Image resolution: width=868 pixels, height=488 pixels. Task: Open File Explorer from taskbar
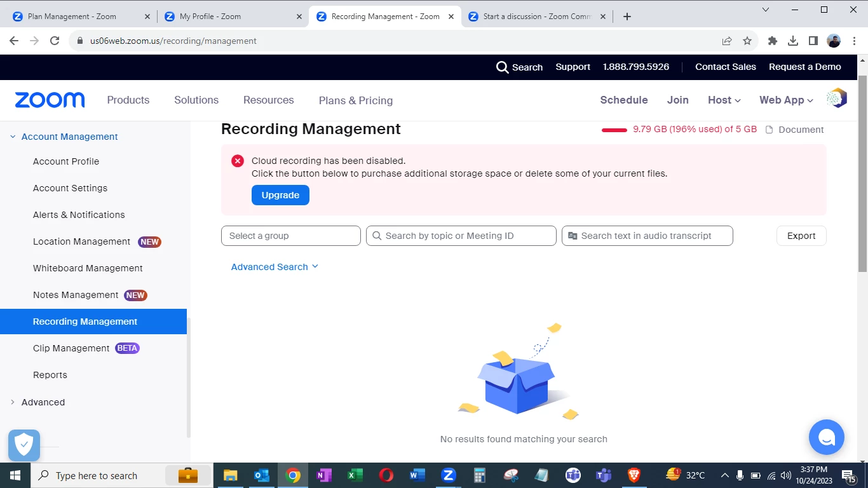[230, 475]
